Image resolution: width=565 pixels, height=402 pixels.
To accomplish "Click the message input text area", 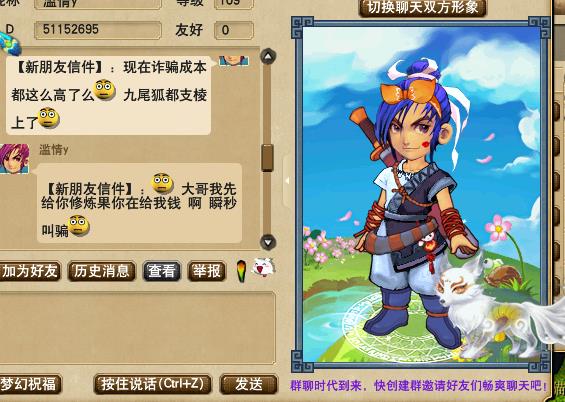I will [137, 328].
